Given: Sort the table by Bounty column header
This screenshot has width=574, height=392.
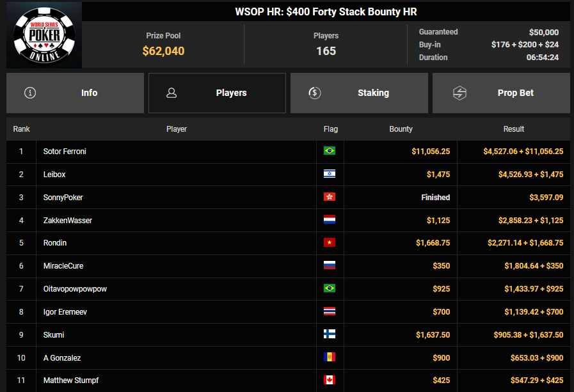Looking at the screenshot, I should pyautogui.click(x=401, y=129).
